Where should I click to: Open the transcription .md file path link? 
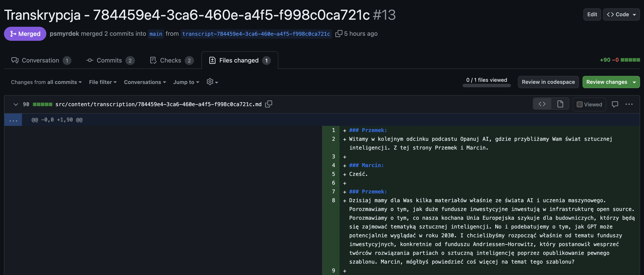158,104
